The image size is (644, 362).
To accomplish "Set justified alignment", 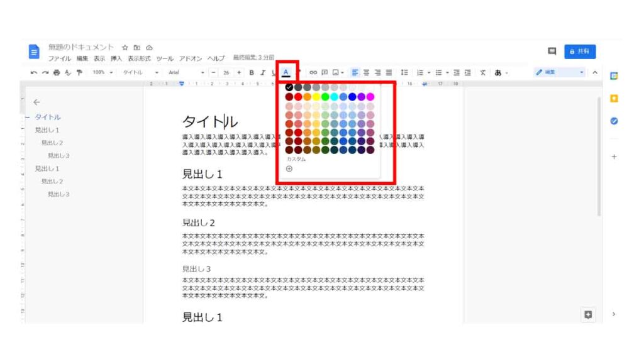I will pyautogui.click(x=389, y=73).
